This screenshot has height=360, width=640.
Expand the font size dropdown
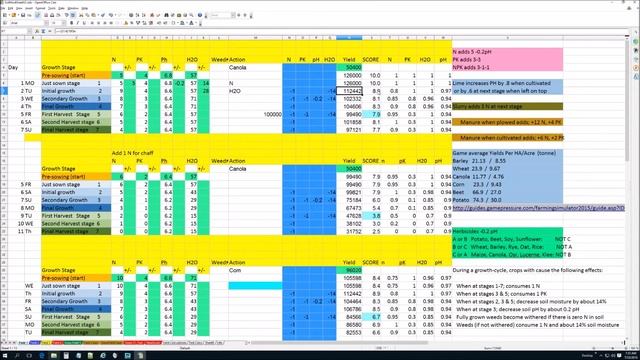click(64, 23)
